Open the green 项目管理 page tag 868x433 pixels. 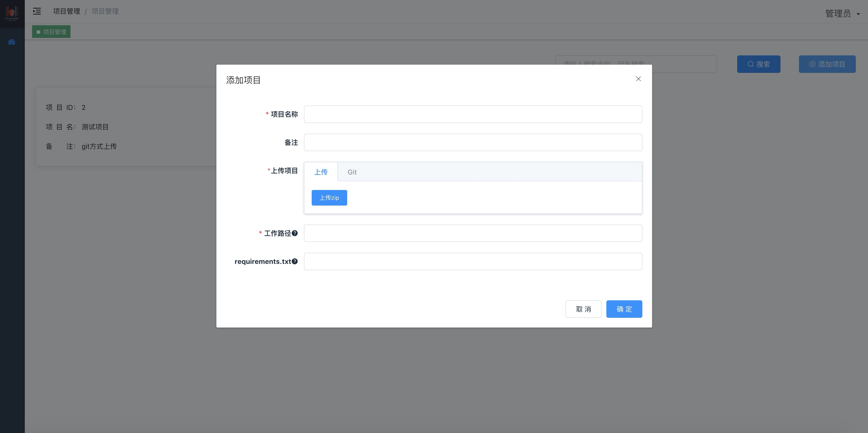52,32
